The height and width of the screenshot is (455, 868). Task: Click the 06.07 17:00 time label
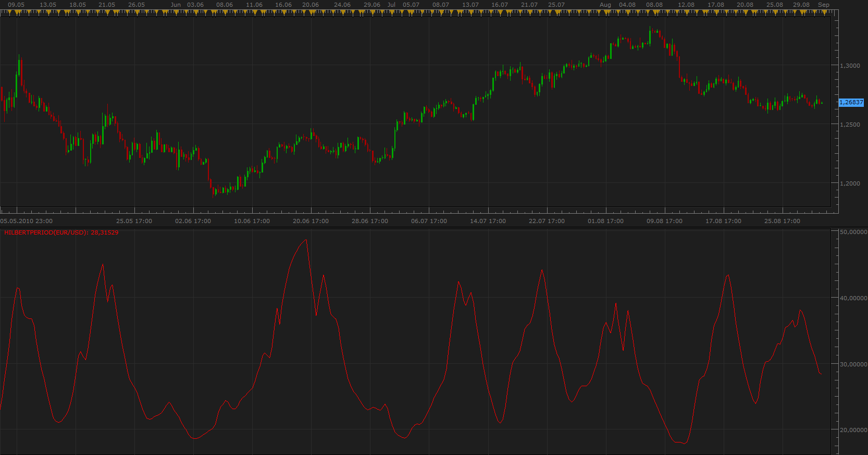coord(429,221)
